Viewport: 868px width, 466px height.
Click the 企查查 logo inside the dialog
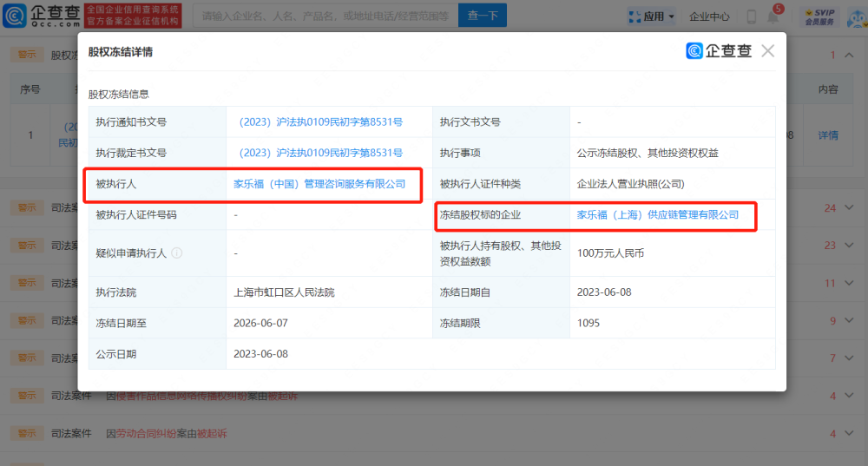click(719, 51)
